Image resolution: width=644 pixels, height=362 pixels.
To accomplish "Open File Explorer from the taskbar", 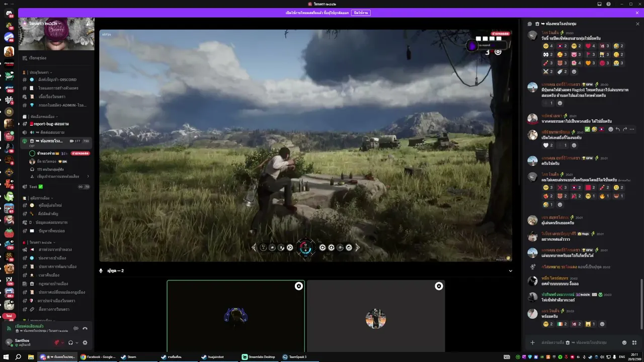I will [x=31, y=357].
